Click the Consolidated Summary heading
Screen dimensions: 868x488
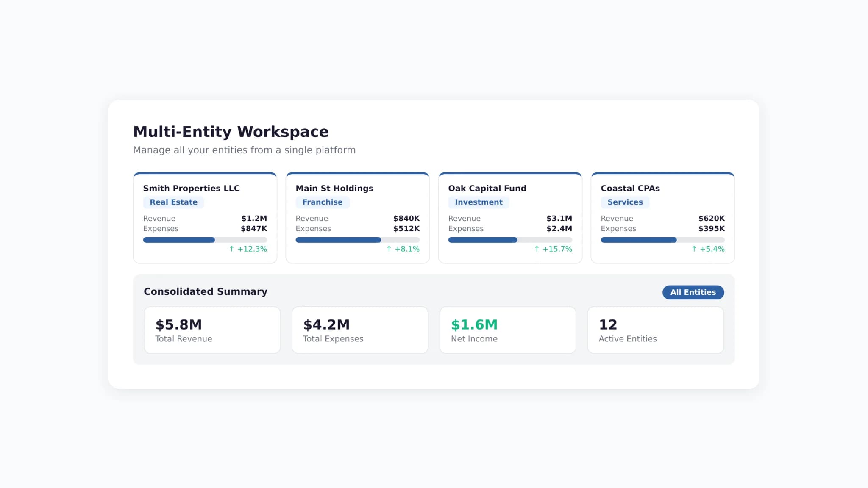click(x=206, y=291)
